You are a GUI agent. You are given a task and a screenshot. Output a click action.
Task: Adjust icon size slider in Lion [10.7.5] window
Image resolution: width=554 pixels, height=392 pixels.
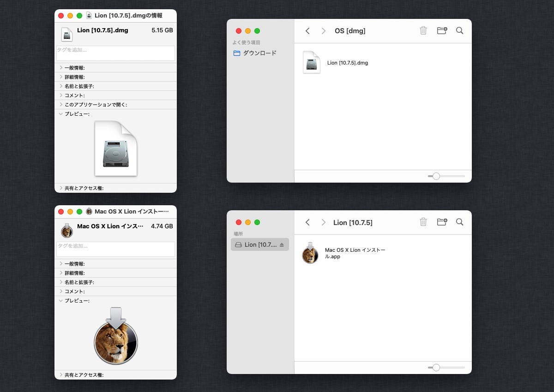click(x=436, y=368)
